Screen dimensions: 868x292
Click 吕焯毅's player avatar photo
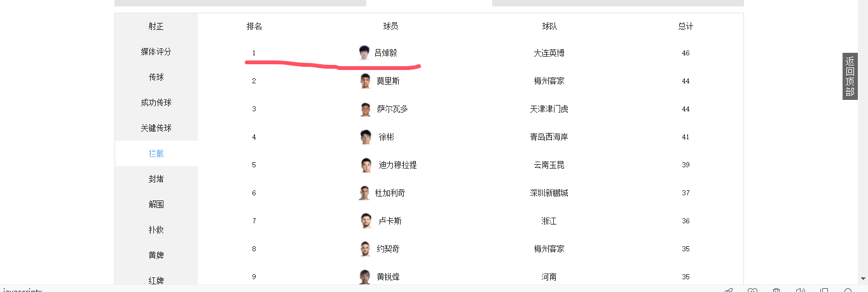(x=364, y=53)
